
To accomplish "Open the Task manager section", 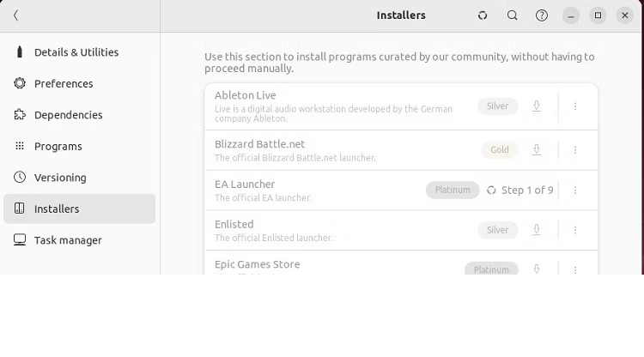I will 67,240.
